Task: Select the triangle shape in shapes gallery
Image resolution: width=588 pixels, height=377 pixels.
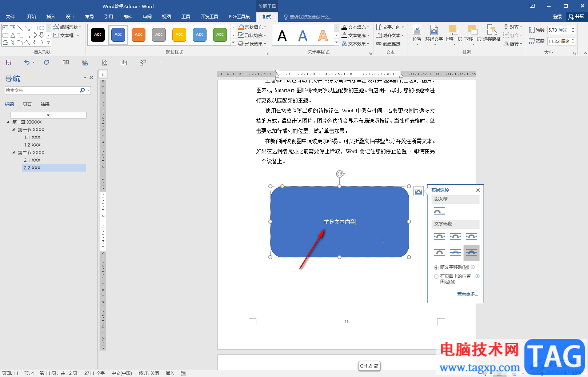Action: point(13,35)
